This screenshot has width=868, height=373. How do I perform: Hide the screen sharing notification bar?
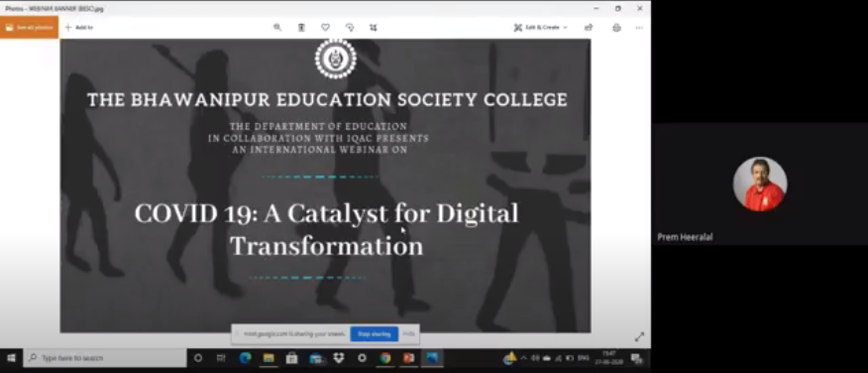tap(408, 333)
